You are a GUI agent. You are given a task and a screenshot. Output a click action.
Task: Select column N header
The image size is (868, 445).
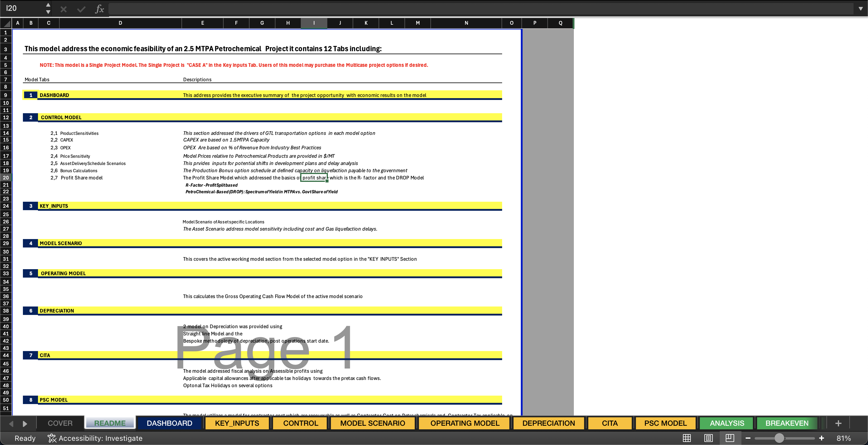click(466, 23)
